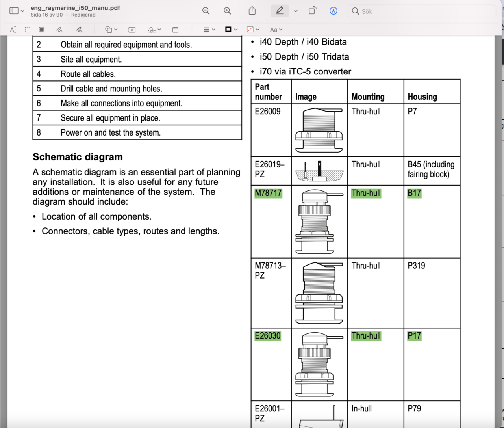Open the text style Aa menu
Viewport: 504px width, 428px height.
[x=276, y=30]
